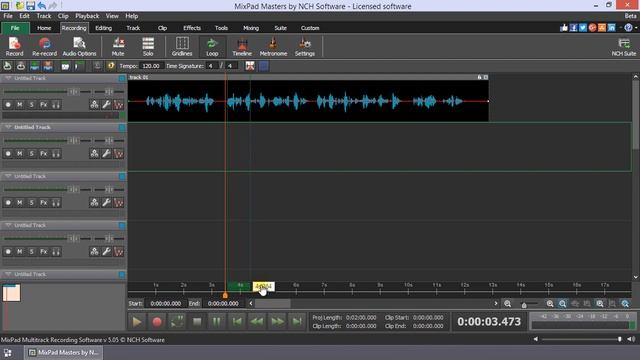640x360 pixels.
Task: Click the Rewind transport button
Action: (257, 322)
